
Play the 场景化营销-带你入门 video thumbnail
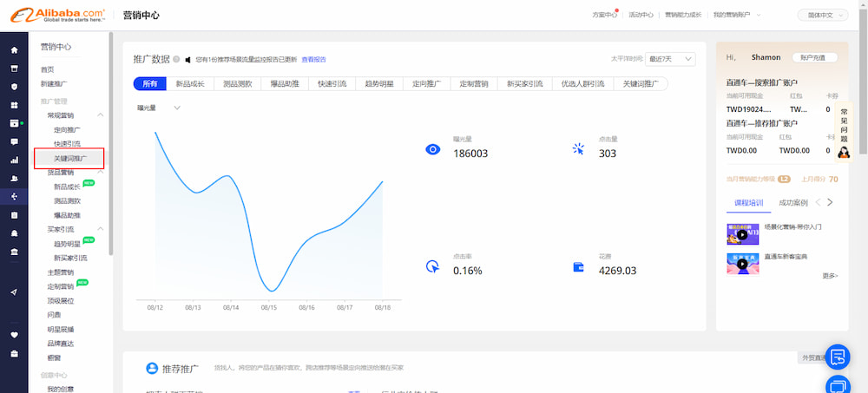[742, 234]
